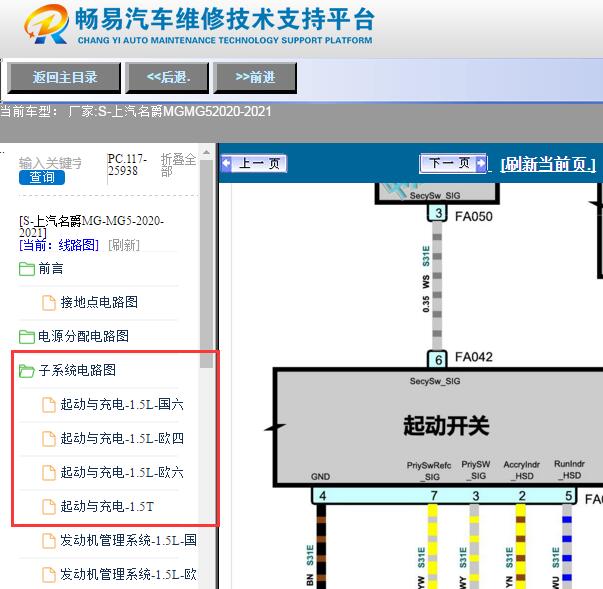Click sidebar scrollbar up arrow
The image size is (603, 589).
click(x=207, y=152)
